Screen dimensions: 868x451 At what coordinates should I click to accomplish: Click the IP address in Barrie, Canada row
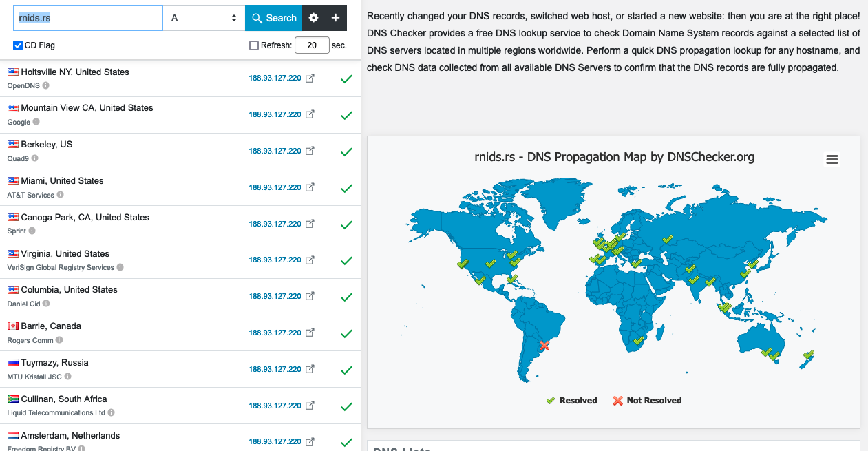point(275,333)
